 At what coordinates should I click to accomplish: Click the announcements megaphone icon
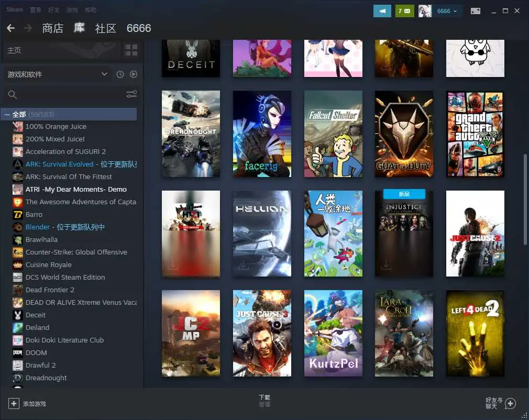[x=382, y=11]
